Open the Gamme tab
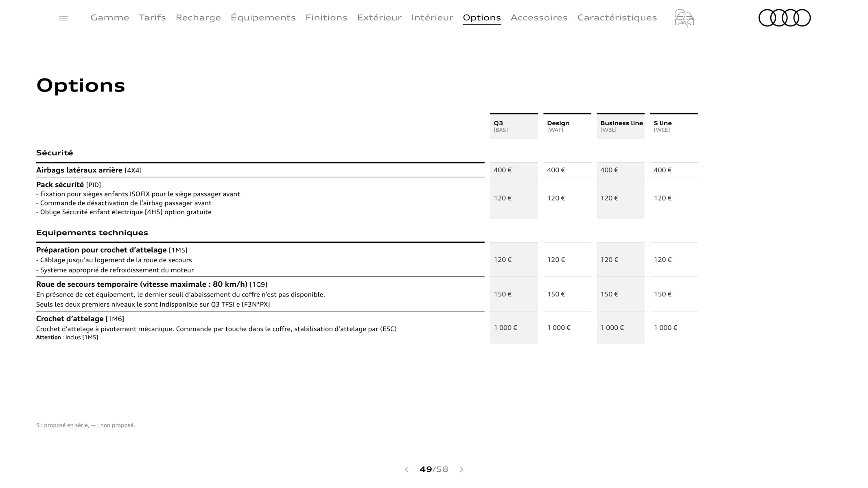This screenshot has height=488, width=868. coord(110,17)
